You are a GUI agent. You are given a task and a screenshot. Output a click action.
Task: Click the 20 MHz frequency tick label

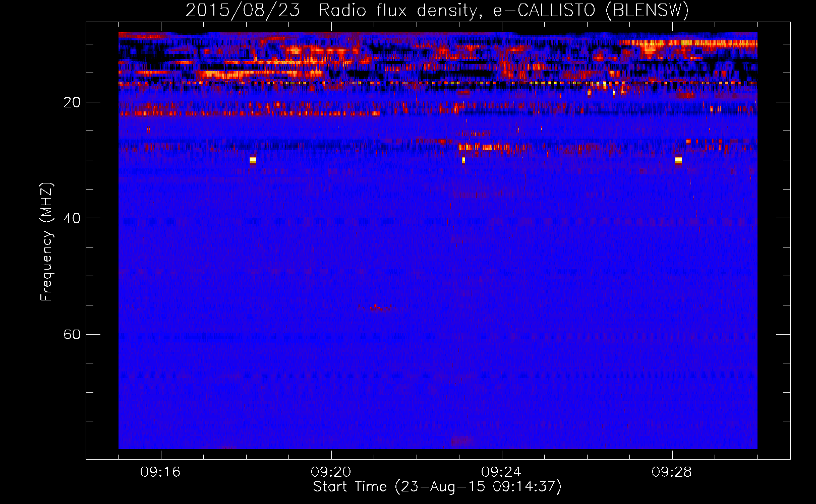click(72, 102)
